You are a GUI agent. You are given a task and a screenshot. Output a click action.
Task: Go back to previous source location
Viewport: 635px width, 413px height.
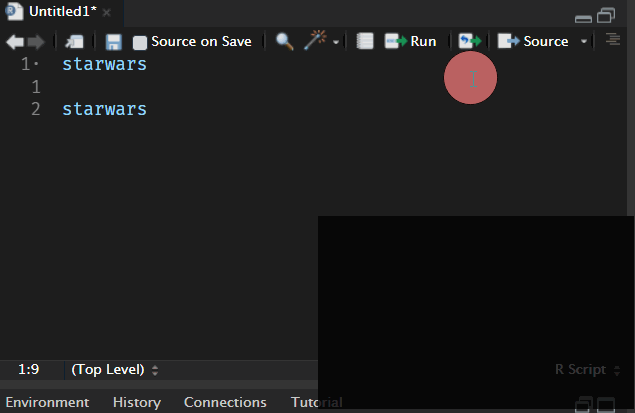tap(15, 42)
